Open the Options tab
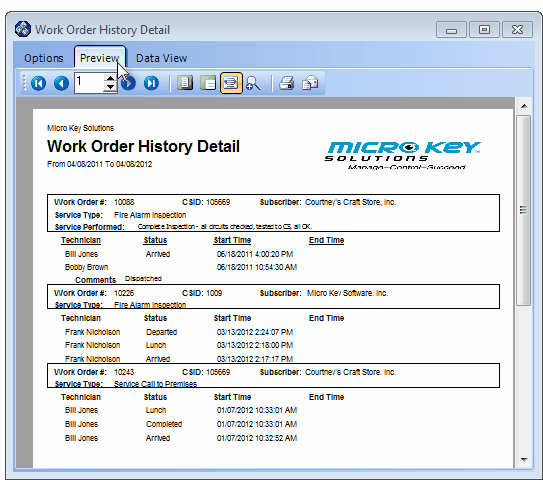The width and height of the screenshot is (543, 480). pos(44,58)
